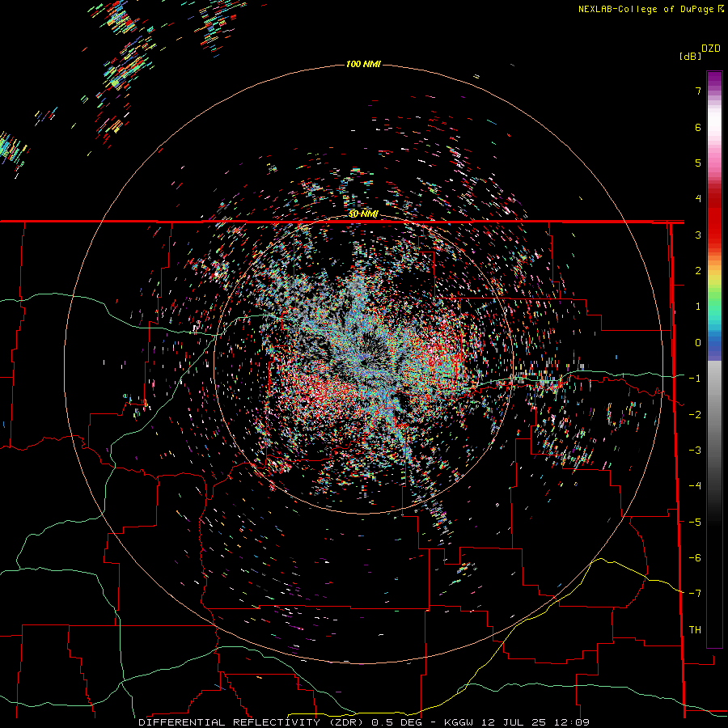The width and height of the screenshot is (728, 728).
Task: Click the 7 tick label on colorbar
Action: point(698,91)
